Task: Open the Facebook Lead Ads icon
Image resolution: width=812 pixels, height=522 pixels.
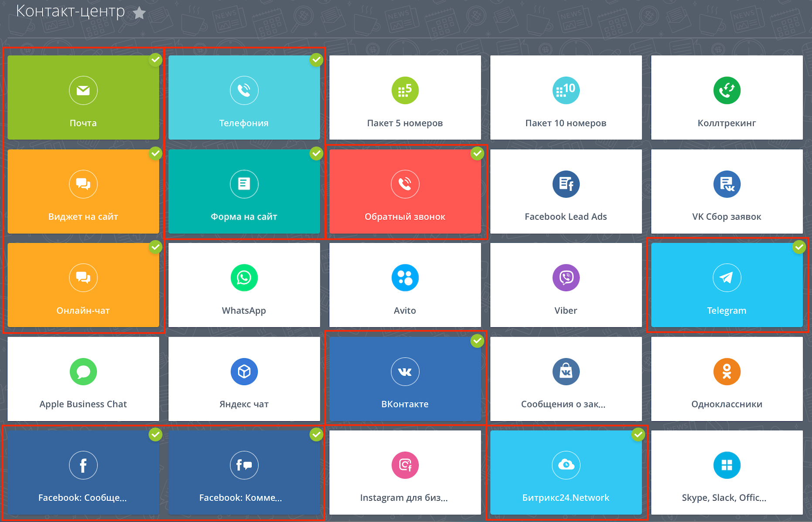Action: pos(566,184)
